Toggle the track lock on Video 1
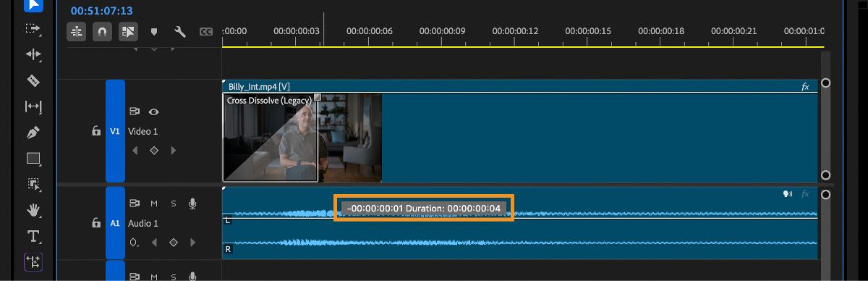This screenshot has width=868, height=281. [x=95, y=131]
